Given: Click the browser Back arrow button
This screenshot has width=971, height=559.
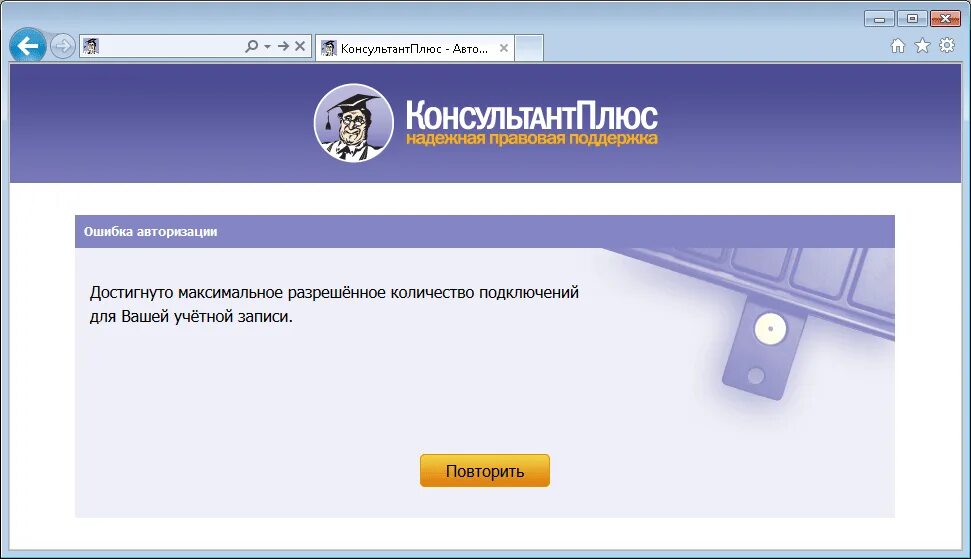Looking at the screenshot, I should click(x=28, y=46).
